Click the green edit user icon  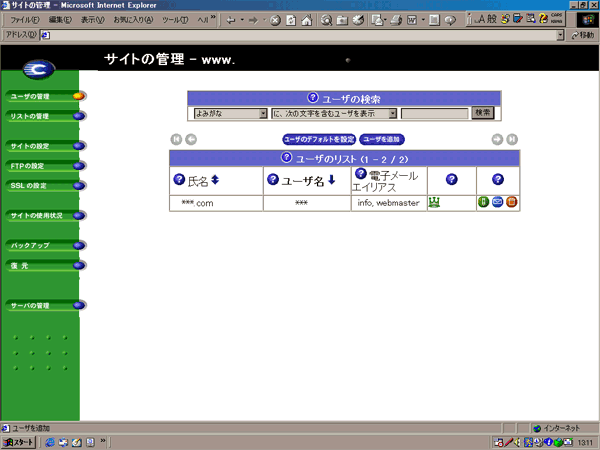(x=484, y=203)
